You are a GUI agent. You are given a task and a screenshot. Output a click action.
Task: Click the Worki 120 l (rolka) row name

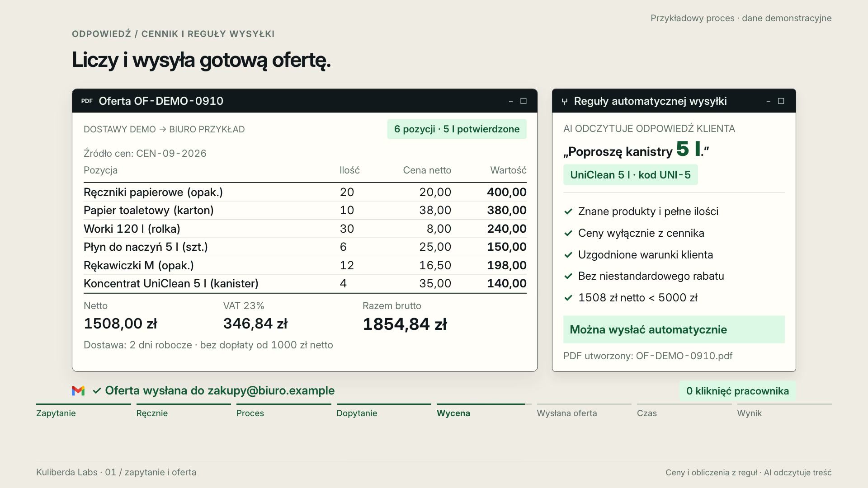132,229
